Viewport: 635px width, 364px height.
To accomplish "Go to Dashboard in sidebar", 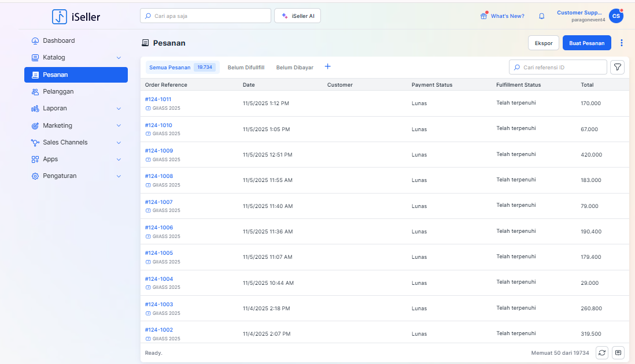I will [58, 41].
